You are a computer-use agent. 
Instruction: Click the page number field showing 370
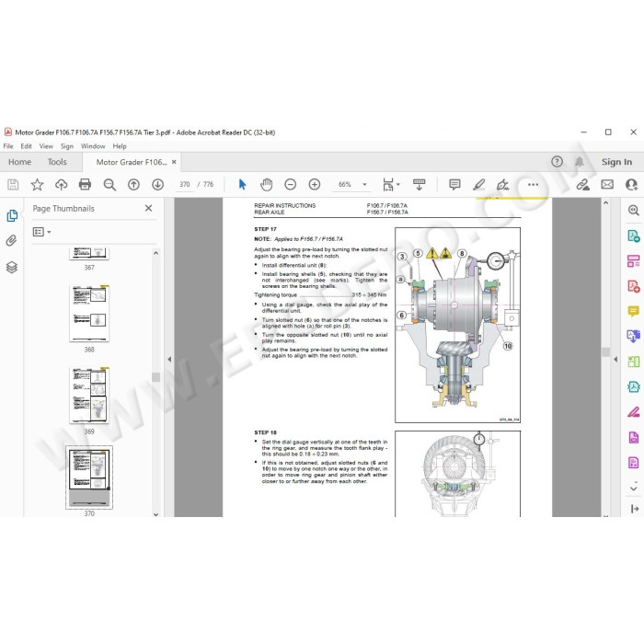coord(184,184)
